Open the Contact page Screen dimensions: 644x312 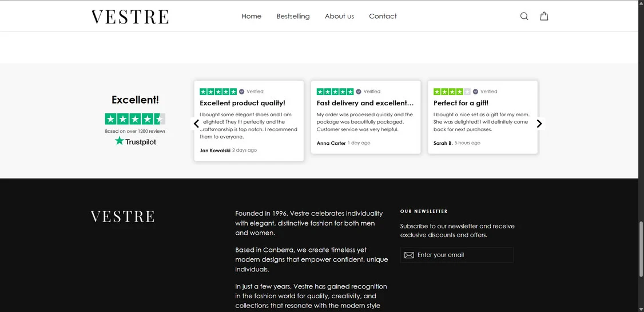click(x=383, y=16)
